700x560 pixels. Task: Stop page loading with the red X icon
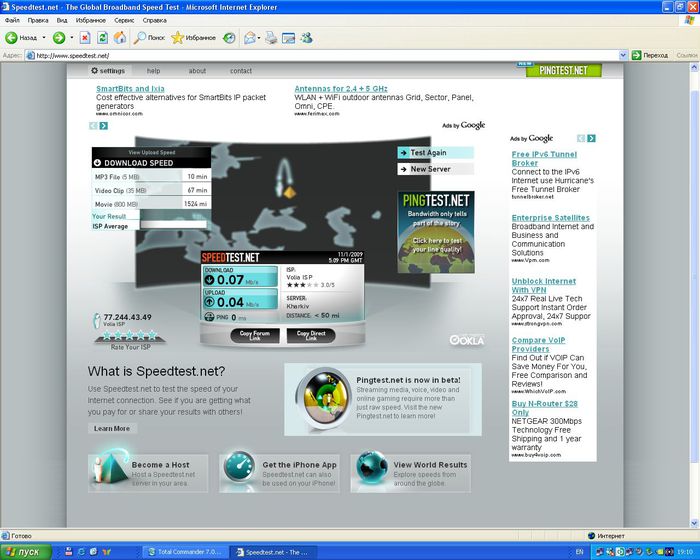85,38
